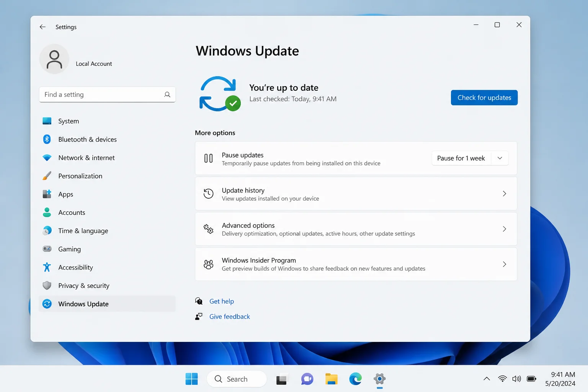This screenshot has height=392, width=588.
Task: Focus the Find a setting search box
Action: pyautogui.click(x=107, y=95)
